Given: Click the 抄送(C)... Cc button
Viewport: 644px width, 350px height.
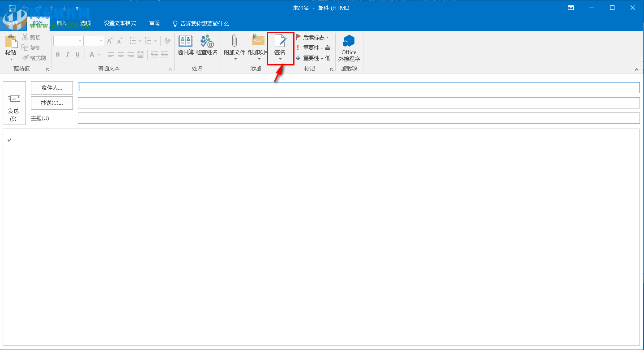Looking at the screenshot, I should pos(52,103).
